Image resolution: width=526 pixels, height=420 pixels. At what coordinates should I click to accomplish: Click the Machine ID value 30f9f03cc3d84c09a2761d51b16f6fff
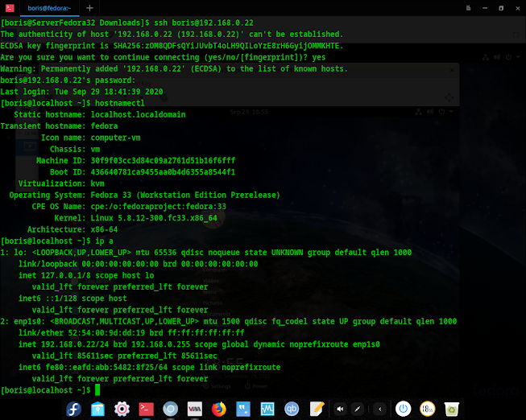[x=163, y=161]
